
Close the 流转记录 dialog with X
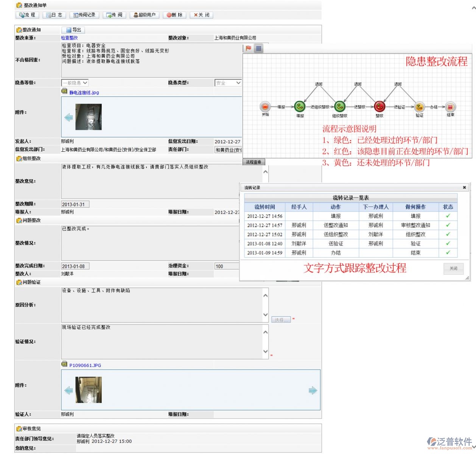(464, 187)
